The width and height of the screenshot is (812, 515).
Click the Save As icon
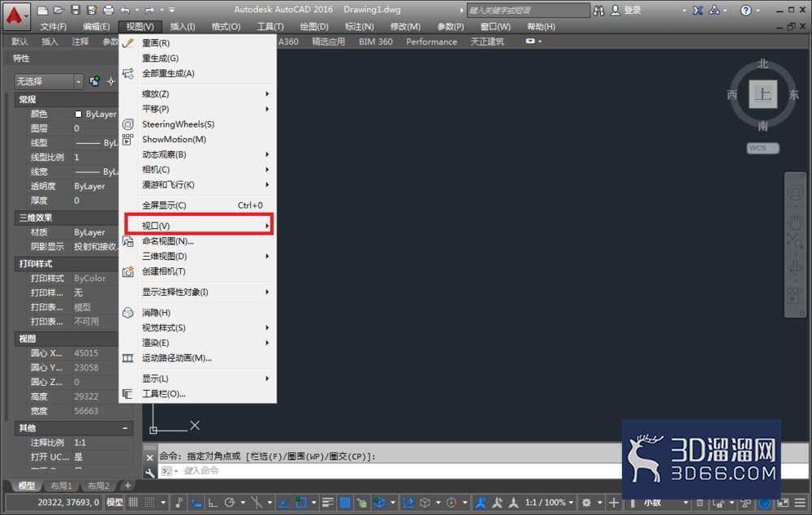point(93,10)
